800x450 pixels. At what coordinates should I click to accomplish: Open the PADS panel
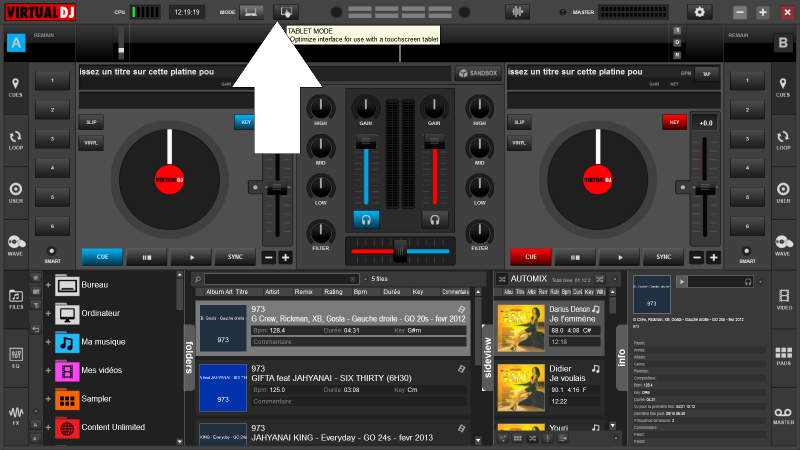(783, 356)
